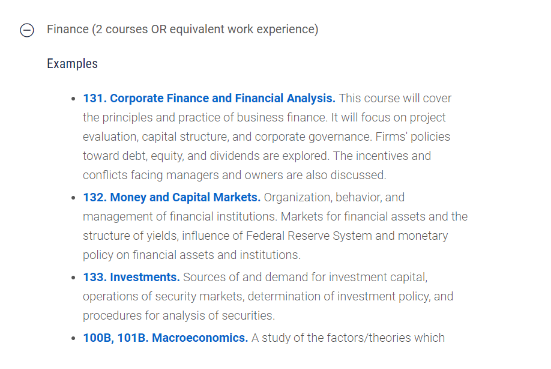
Task: Click 'operations of security markets' line
Action: [x=163, y=297]
